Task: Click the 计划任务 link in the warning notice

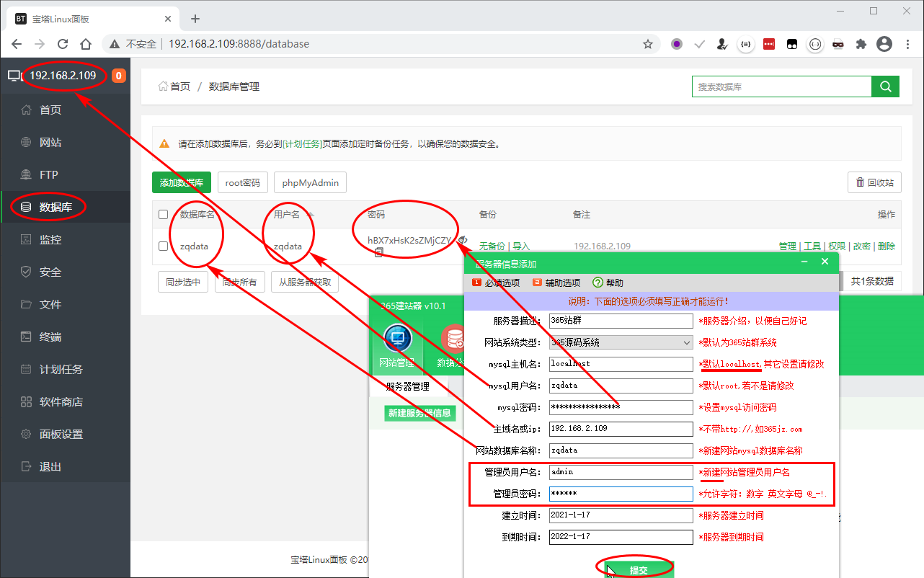Action: click(303, 144)
